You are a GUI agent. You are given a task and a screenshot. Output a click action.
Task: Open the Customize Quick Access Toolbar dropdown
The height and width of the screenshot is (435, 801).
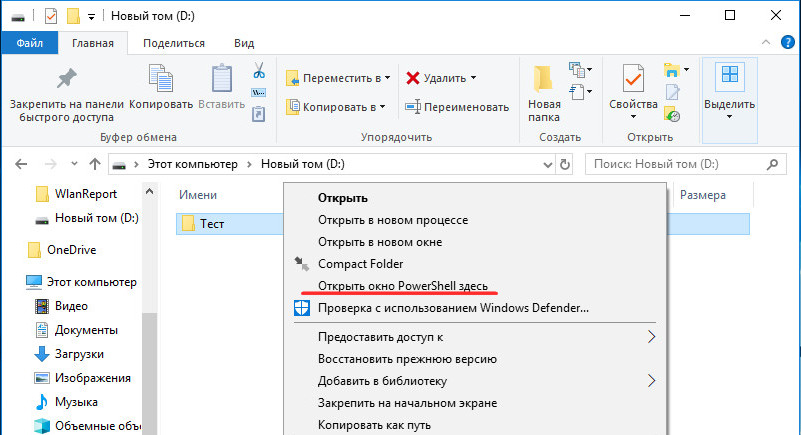tap(91, 17)
